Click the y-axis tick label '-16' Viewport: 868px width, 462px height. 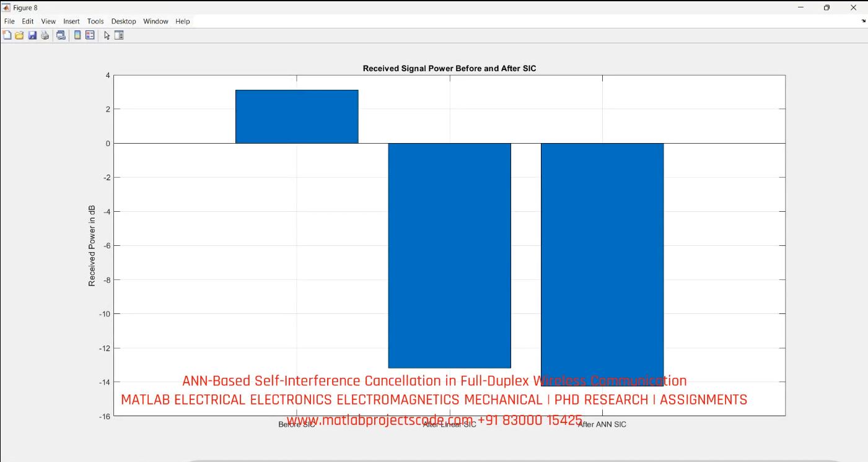[105, 416]
